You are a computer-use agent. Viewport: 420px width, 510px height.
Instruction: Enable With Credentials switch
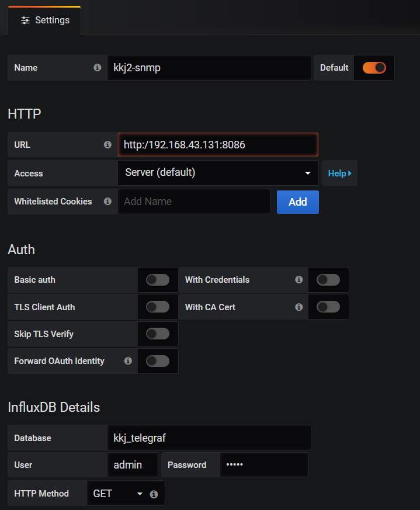coord(328,280)
